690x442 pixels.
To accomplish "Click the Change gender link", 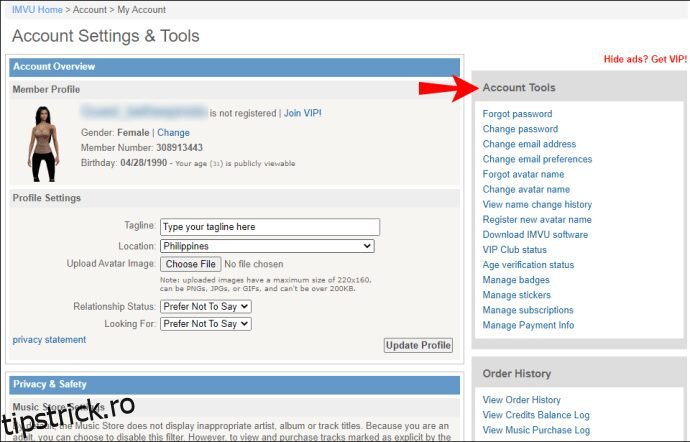I will click(173, 133).
